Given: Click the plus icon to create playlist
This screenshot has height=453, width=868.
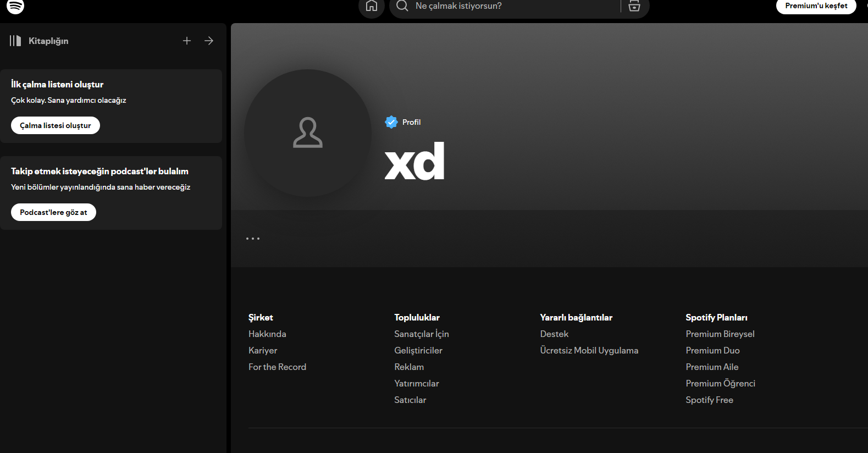Looking at the screenshot, I should (x=187, y=41).
